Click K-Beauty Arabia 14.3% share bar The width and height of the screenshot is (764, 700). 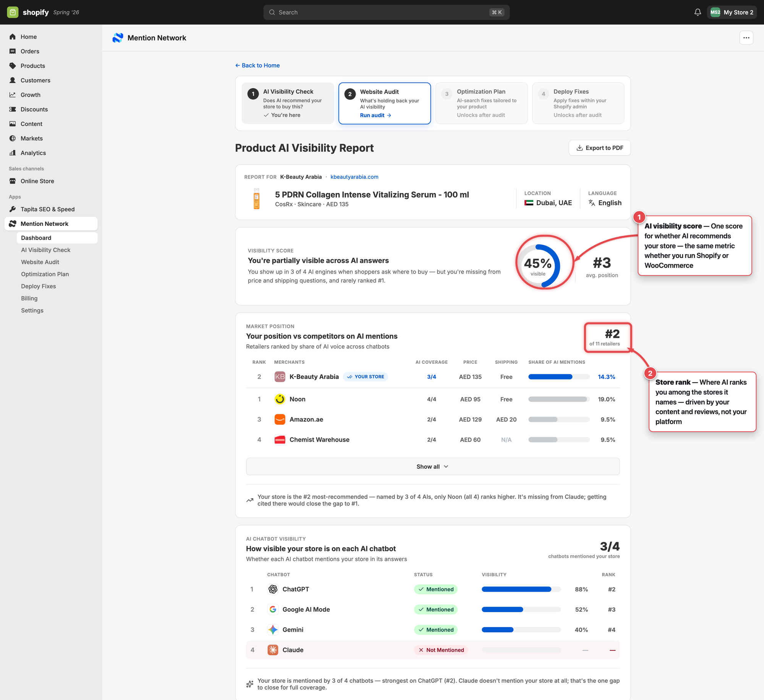point(559,377)
